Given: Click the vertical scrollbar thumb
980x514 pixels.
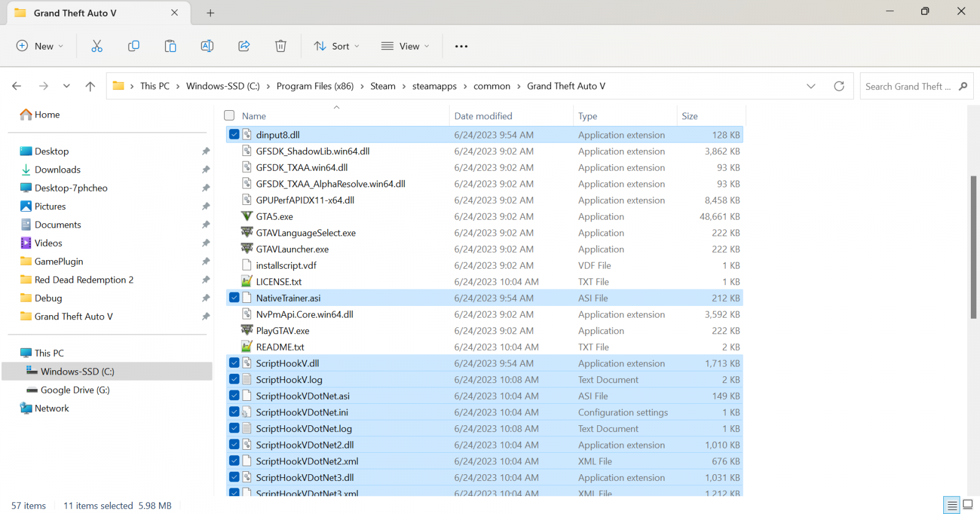Looking at the screenshot, I should click(973, 247).
